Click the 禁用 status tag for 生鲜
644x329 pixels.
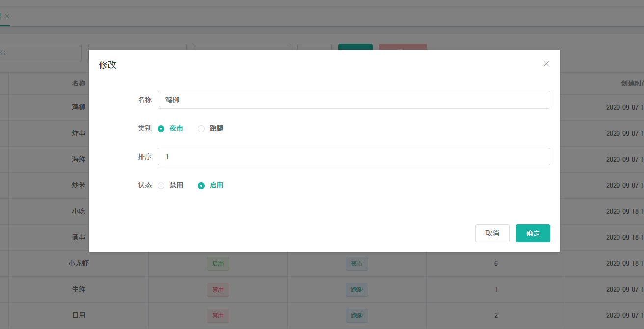[217, 290]
